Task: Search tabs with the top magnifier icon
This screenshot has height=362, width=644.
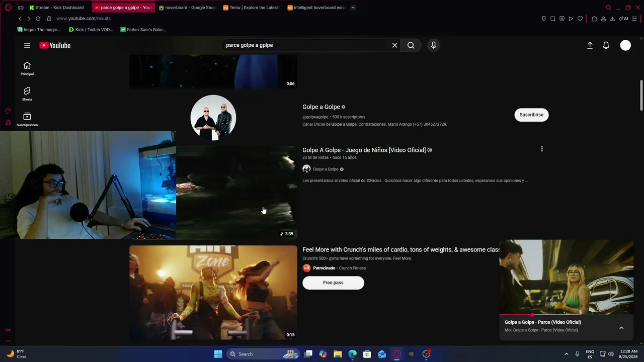Action: click(608, 8)
